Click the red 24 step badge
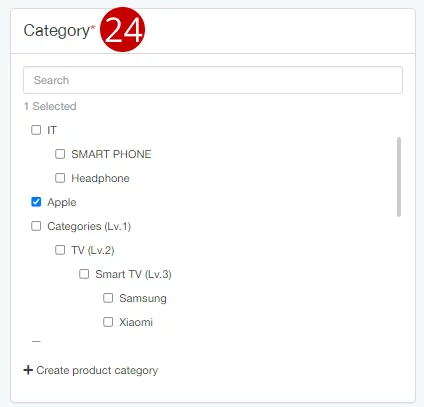The image size is (424, 407). pyautogui.click(x=123, y=30)
